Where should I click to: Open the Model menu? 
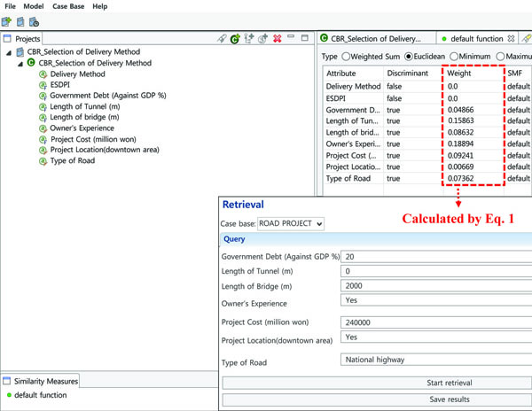point(34,6)
